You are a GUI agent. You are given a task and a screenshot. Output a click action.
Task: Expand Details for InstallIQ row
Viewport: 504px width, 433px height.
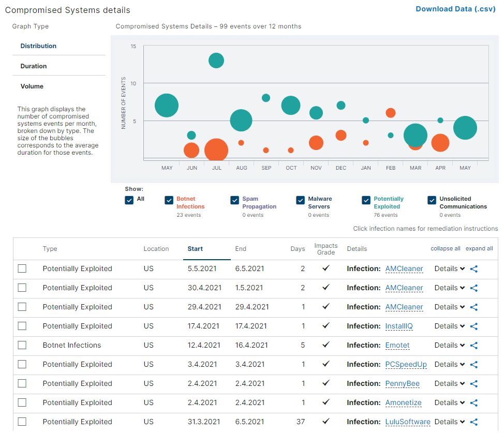(449, 326)
